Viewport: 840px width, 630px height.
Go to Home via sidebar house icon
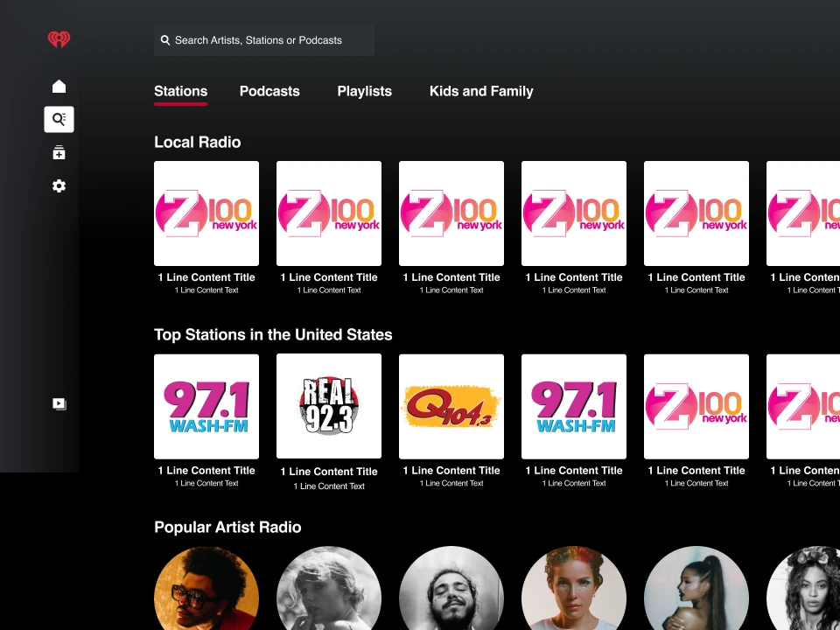click(x=59, y=87)
